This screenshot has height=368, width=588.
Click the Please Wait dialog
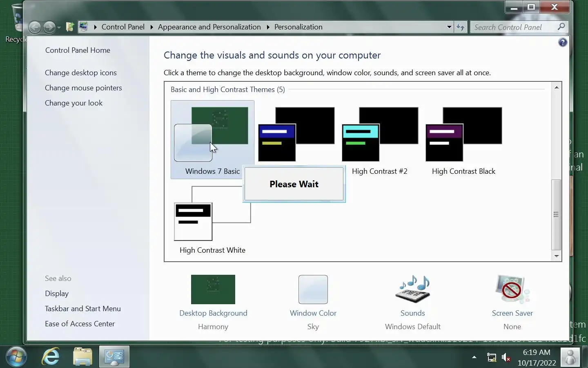294,184
